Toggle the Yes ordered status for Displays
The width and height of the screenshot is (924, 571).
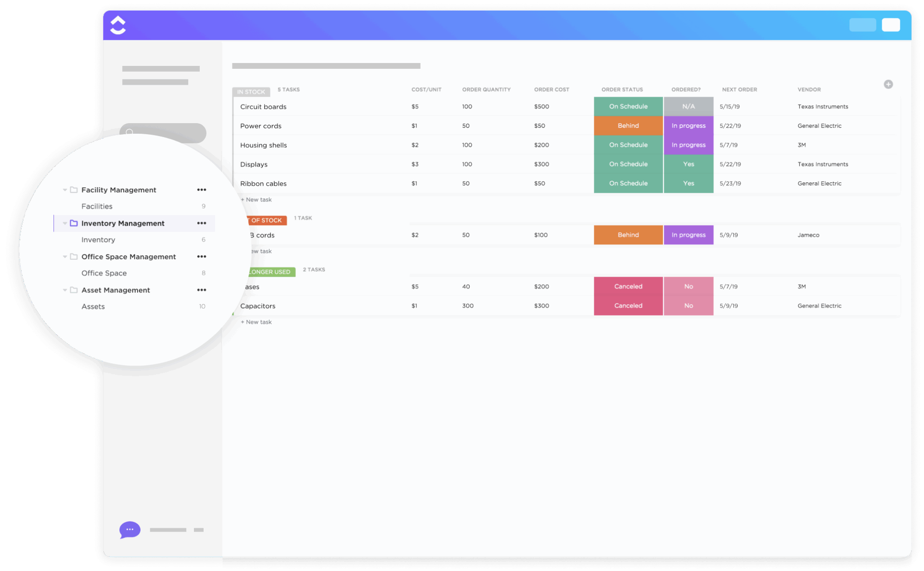[x=688, y=164]
